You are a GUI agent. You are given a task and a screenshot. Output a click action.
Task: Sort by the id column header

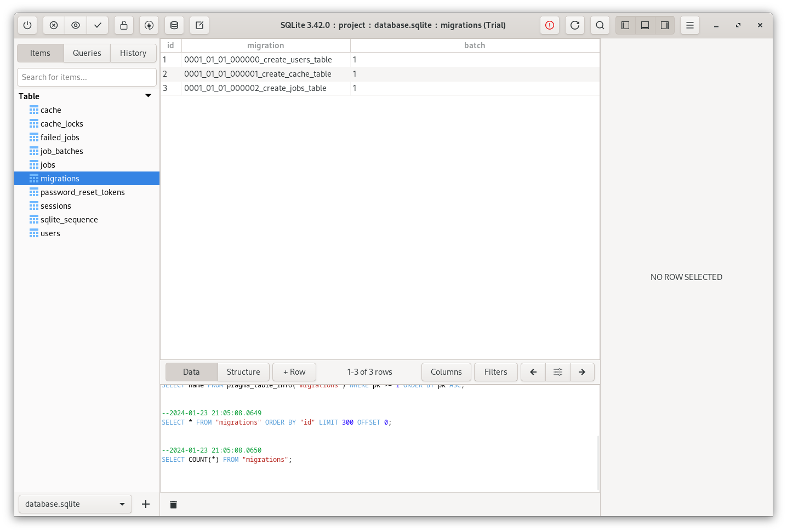click(x=170, y=45)
